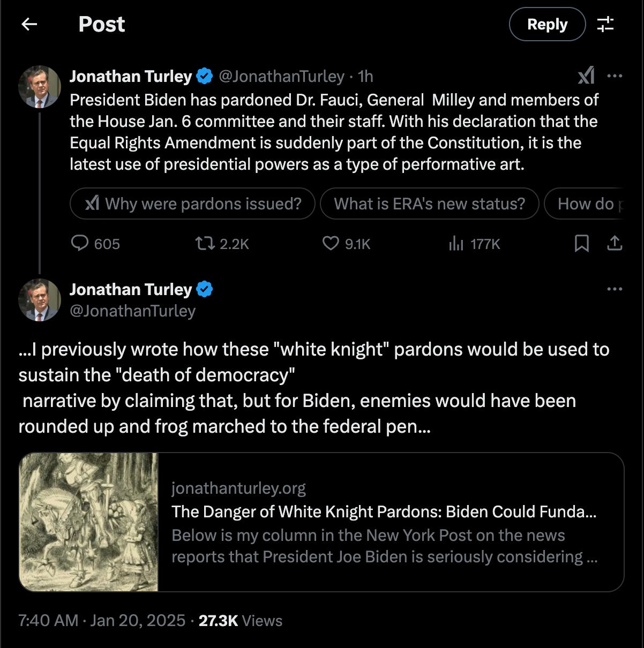Select 'Why were pardons issued?' suggestion

click(193, 204)
